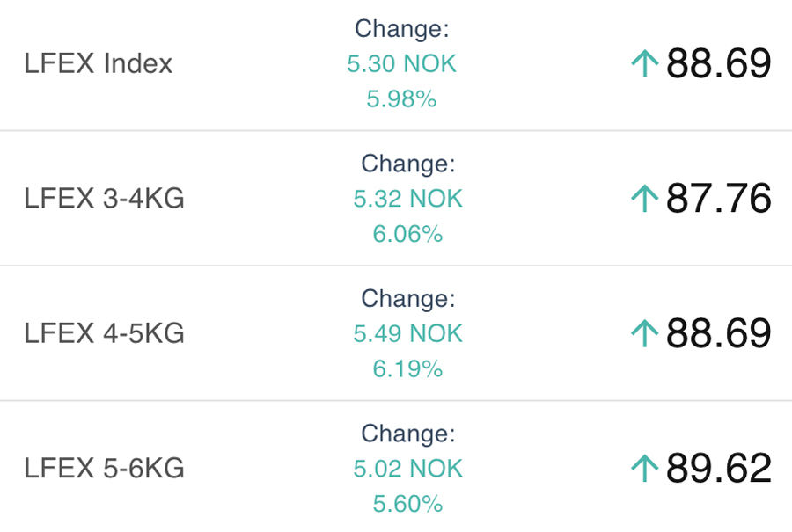This screenshot has width=792, height=532.
Task: Open the LFEX 5-6KG entry
Action: 104,469
